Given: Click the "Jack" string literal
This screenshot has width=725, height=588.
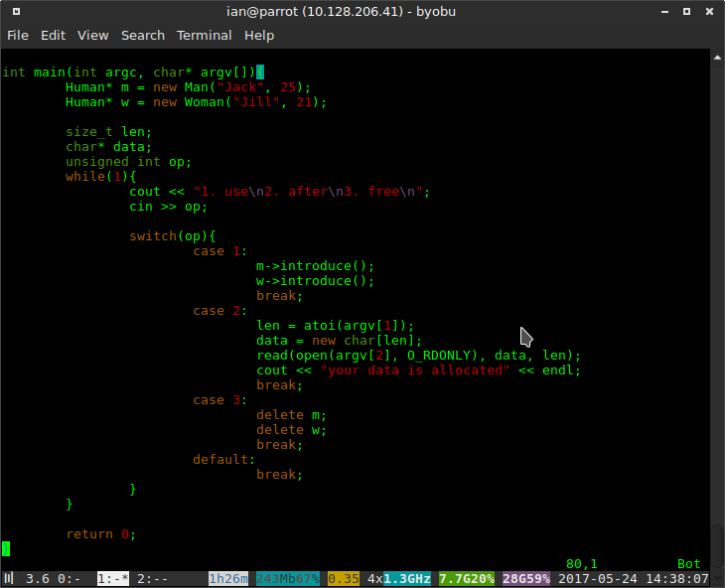Looking at the screenshot, I should [240, 87].
